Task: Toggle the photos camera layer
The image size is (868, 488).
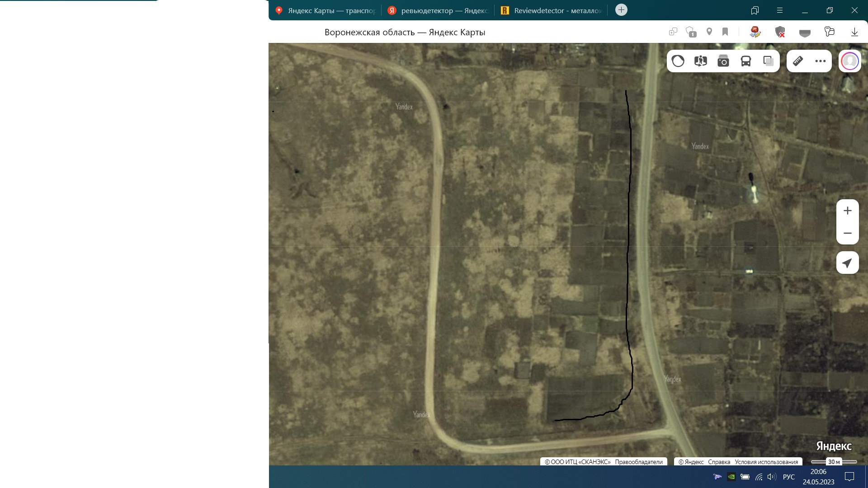Action: pos(723,61)
